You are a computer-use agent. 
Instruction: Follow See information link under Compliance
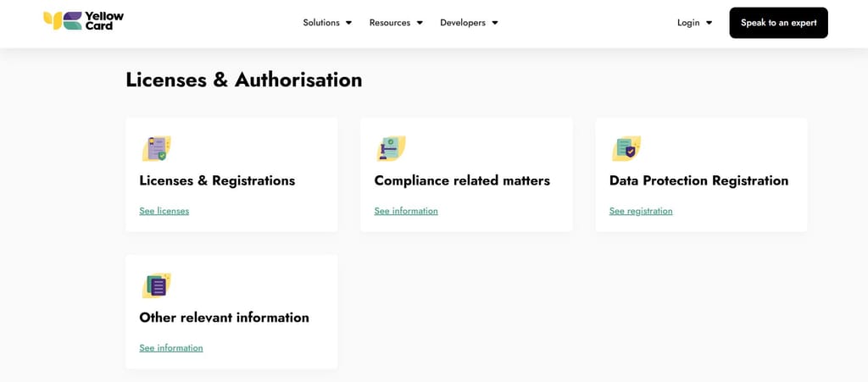coord(406,211)
